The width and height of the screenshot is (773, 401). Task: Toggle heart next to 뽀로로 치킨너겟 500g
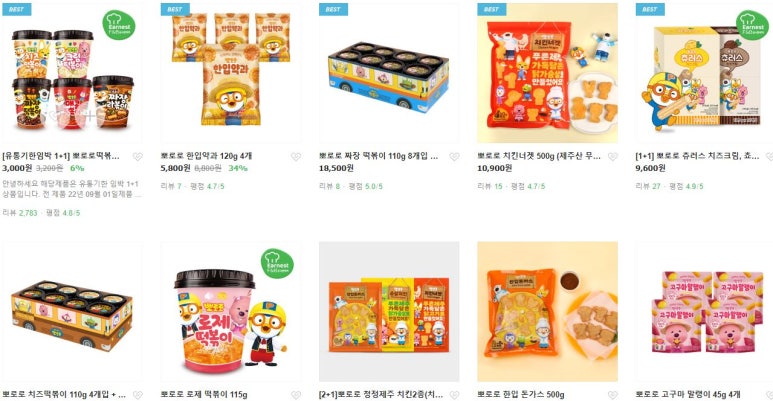(x=612, y=156)
